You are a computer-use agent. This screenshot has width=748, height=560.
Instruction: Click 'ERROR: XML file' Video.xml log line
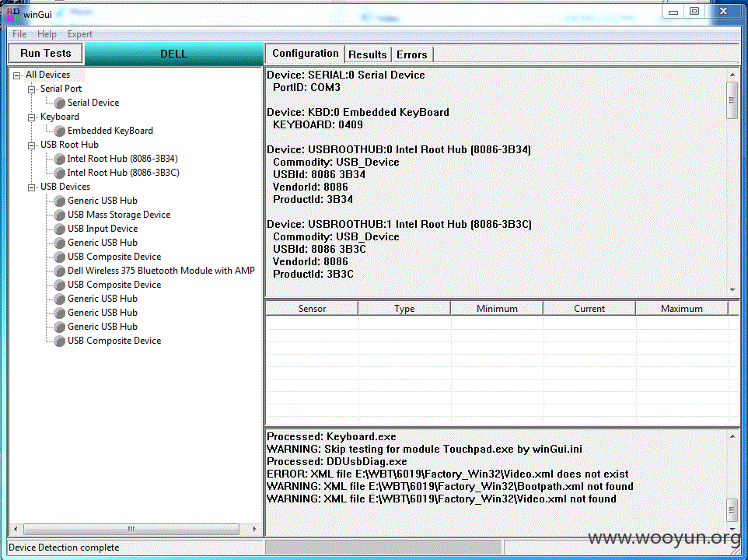coord(447,474)
